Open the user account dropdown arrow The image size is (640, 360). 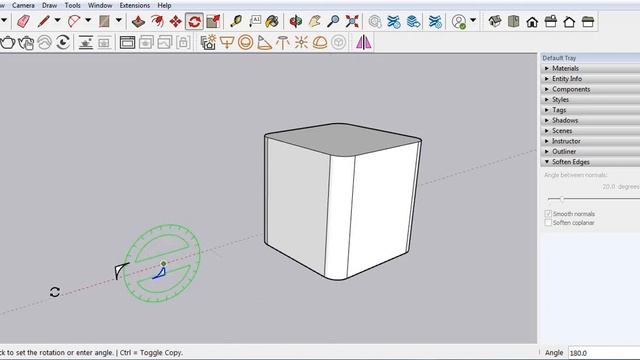(473, 20)
